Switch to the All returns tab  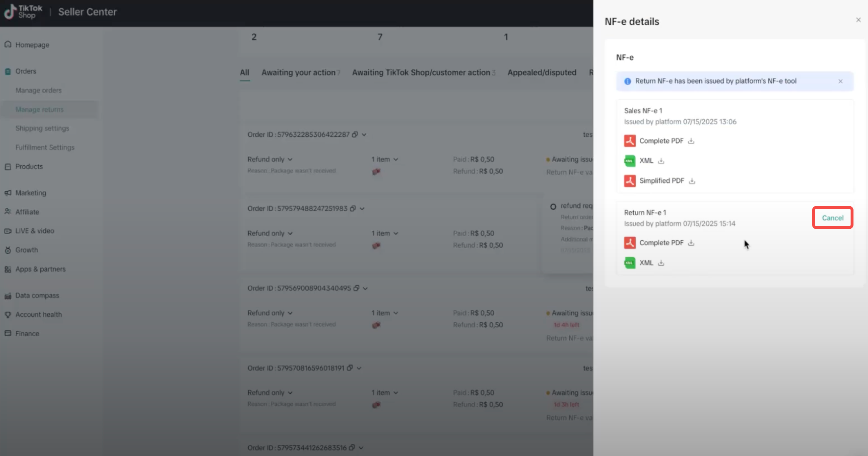click(245, 72)
